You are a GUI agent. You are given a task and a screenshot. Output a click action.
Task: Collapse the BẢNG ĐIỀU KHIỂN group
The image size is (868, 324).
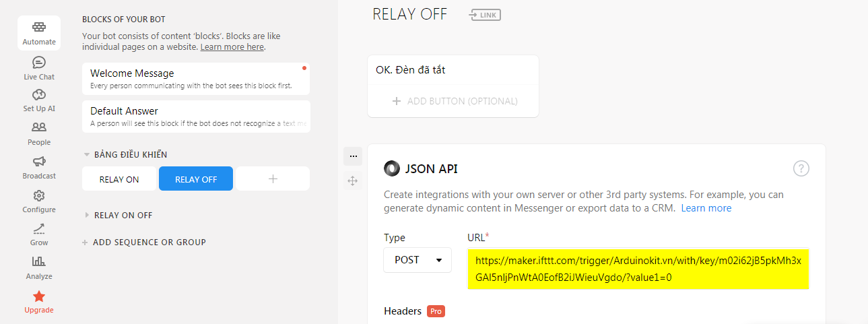point(87,154)
